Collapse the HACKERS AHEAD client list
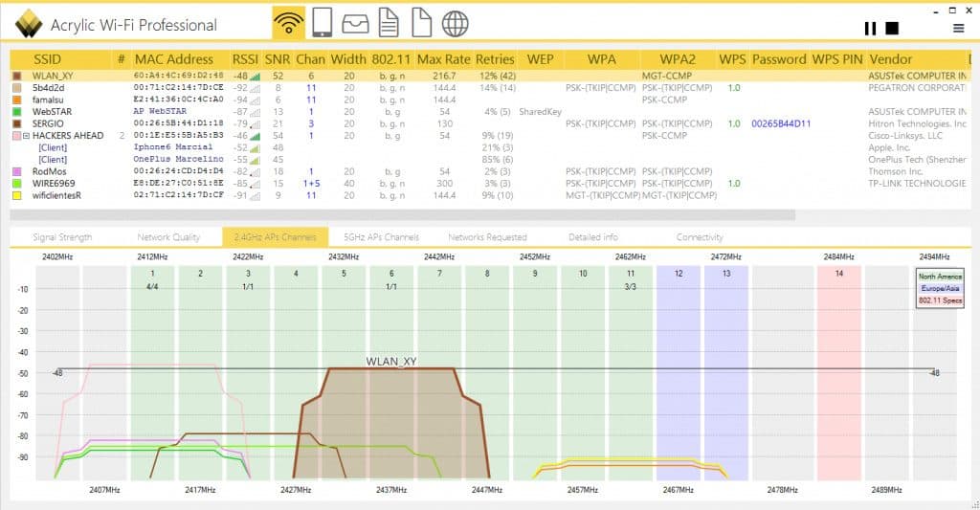Viewport: 980px width, 510px height. (26, 136)
